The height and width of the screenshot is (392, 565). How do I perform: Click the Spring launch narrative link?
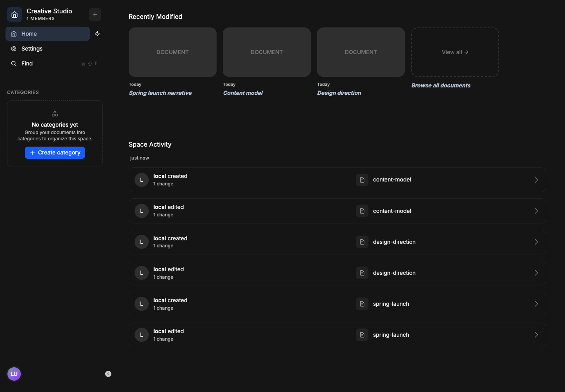160,93
